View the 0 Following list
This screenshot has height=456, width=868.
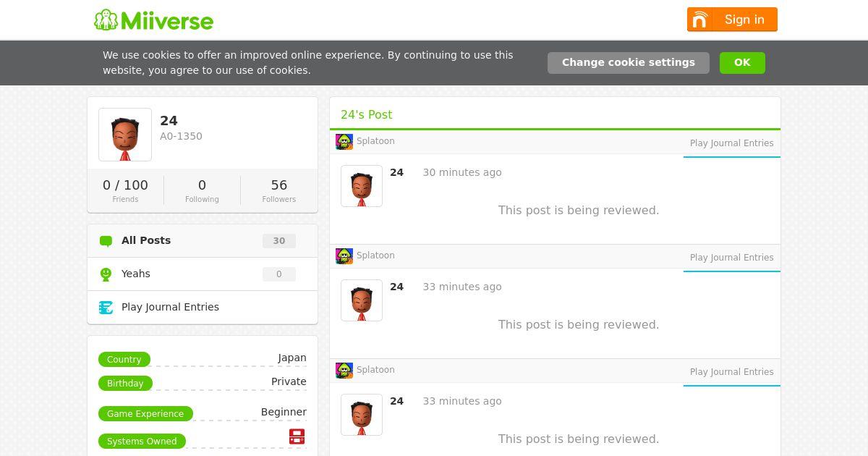tap(202, 190)
